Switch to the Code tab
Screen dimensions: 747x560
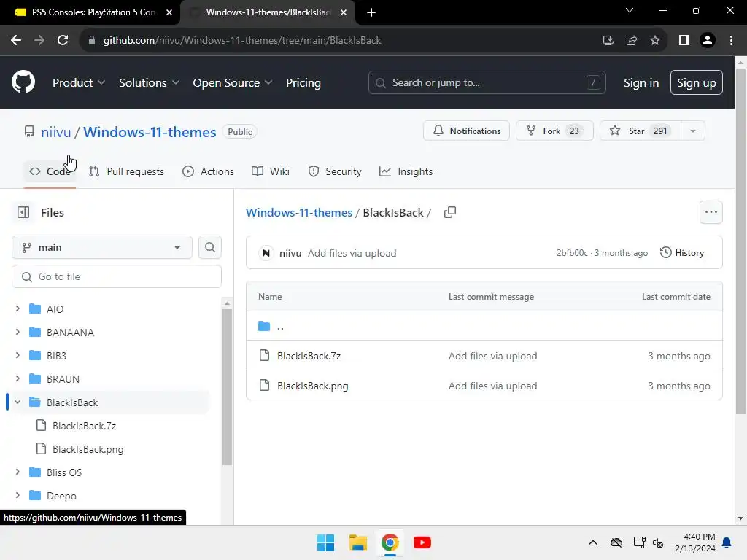click(x=50, y=171)
